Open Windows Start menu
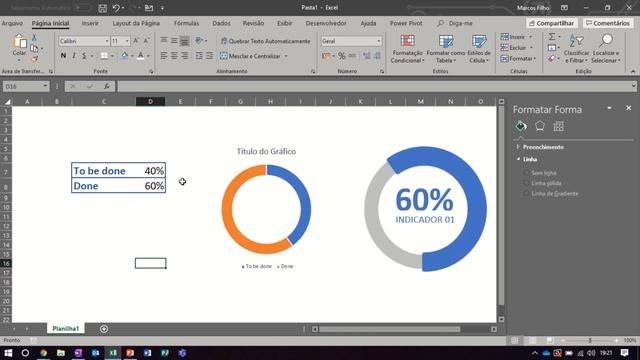This screenshot has width=640, height=360. [x=8, y=353]
